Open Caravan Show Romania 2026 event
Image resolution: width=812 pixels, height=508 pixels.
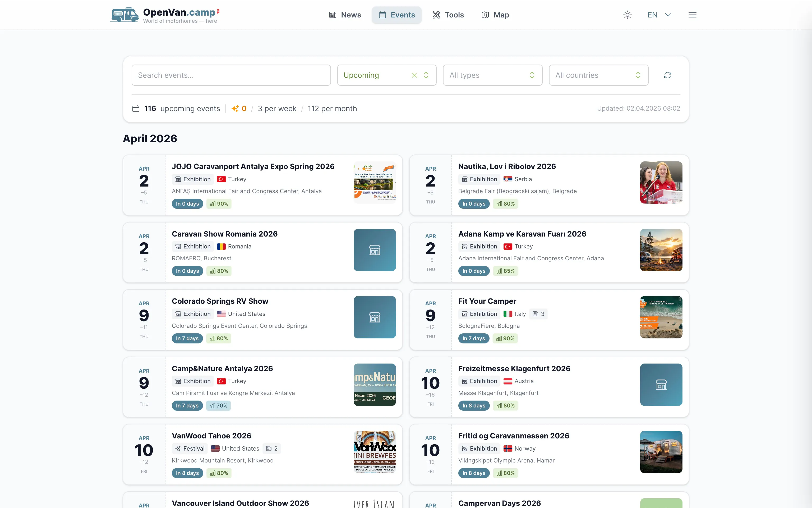(x=224, y=234)
